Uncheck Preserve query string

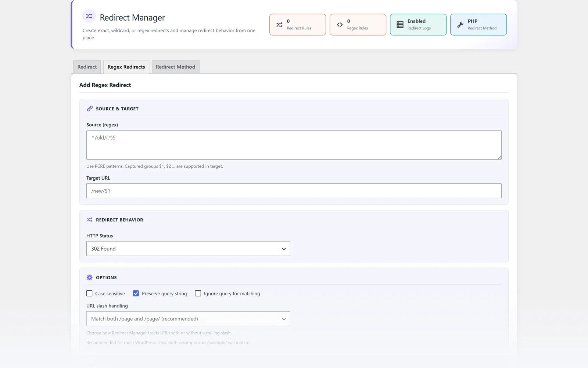[136, 293]
